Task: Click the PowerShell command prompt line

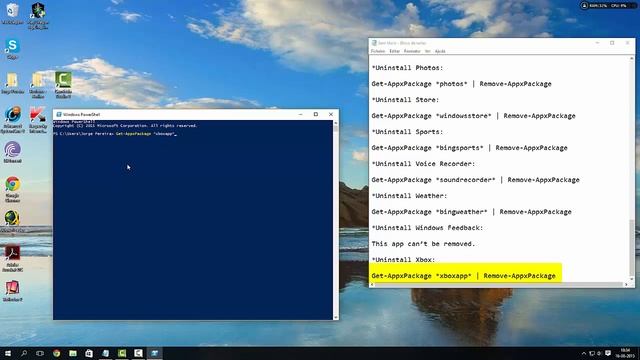Action: coord(115,133)
